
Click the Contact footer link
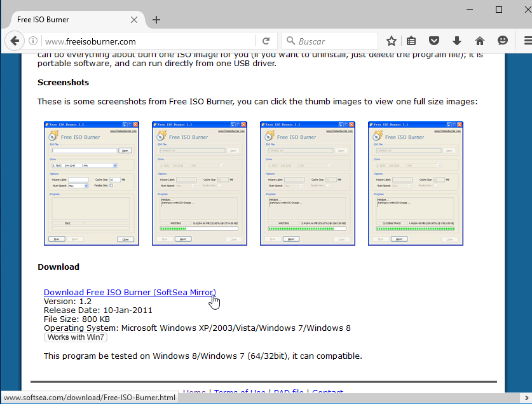[327, 391]
